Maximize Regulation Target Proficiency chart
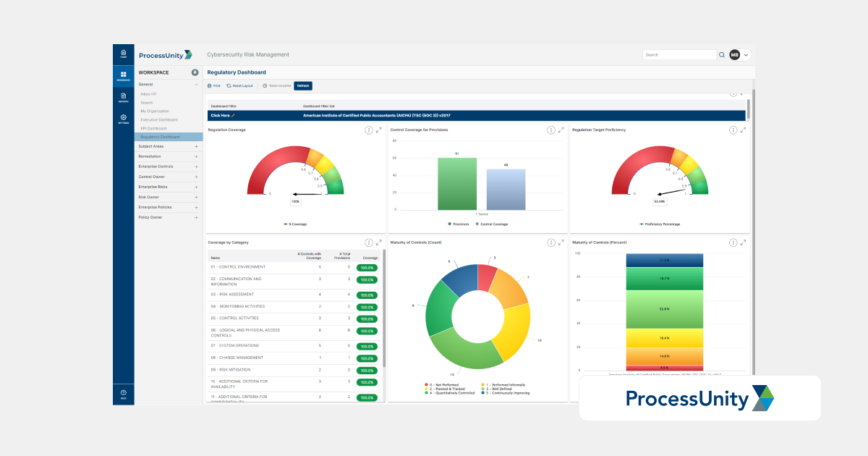Image resolution: width=868 pixels, height=456 pixels. [x=743, y=130]
